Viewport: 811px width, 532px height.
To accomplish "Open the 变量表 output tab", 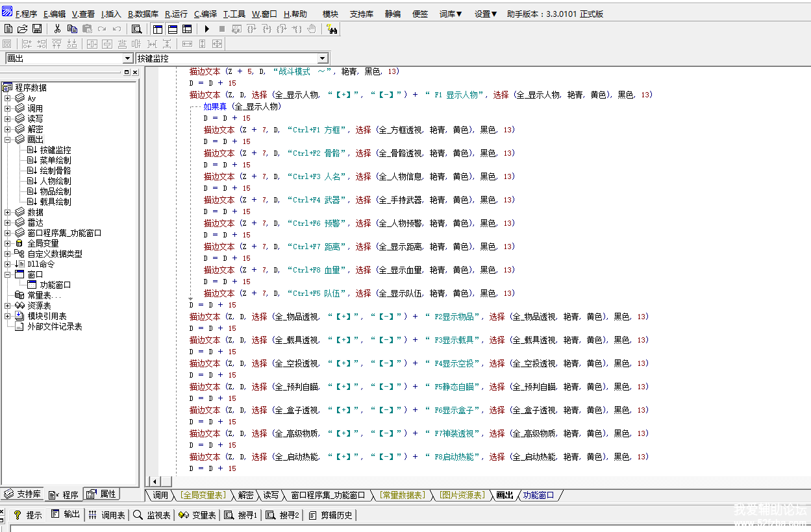I will [x=197, y=515].
